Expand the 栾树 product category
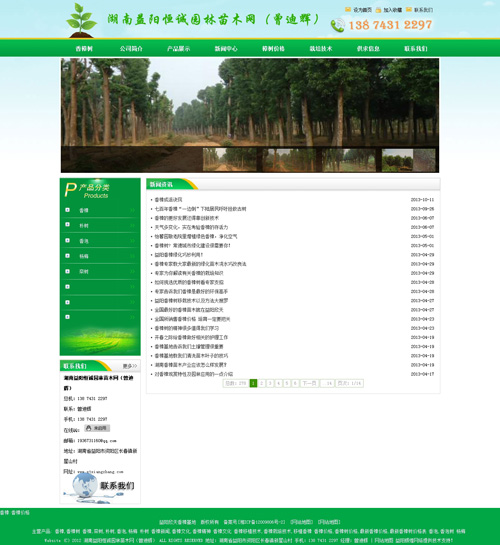 click(84, 271)
